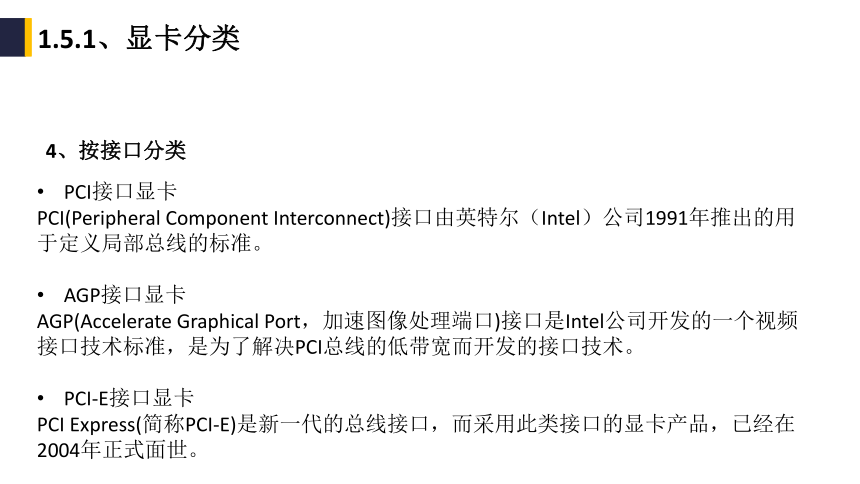860x484 pixels.
Task: Click the text 加速图像处理端口
Action: click(408, 321)
